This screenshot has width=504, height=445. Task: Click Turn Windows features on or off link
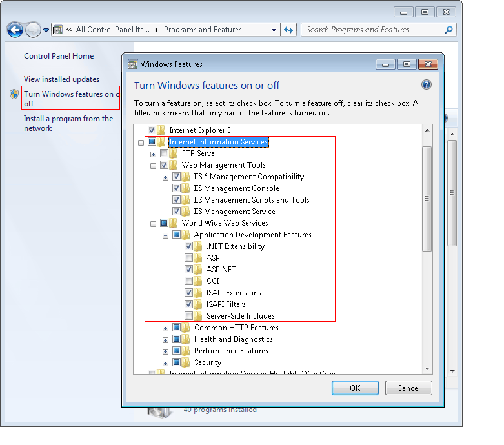click(x=72, y=99)
